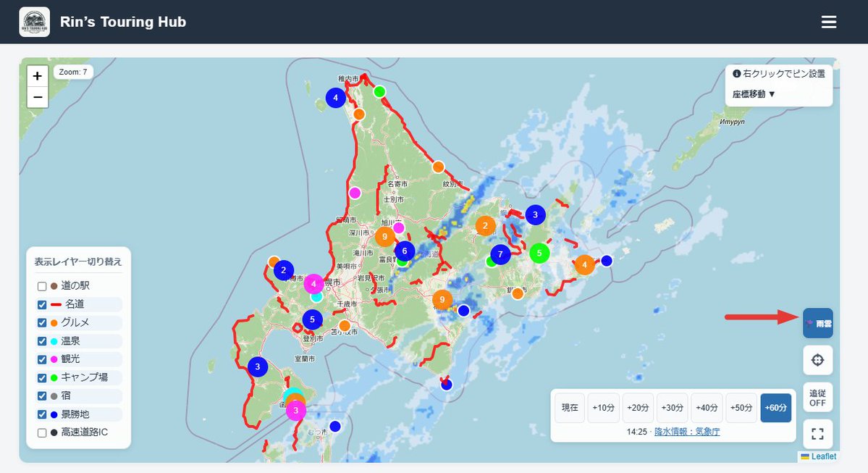This screenshot has height=473, width=868.
Task: Toggle the 追従 OFF tracking button
Action: coord(817,397)
